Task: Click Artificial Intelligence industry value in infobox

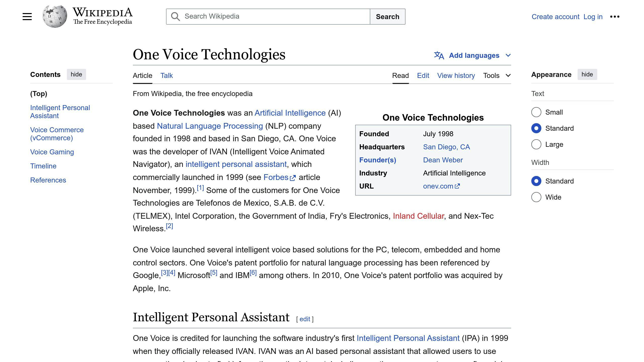Action: [454, 173]
